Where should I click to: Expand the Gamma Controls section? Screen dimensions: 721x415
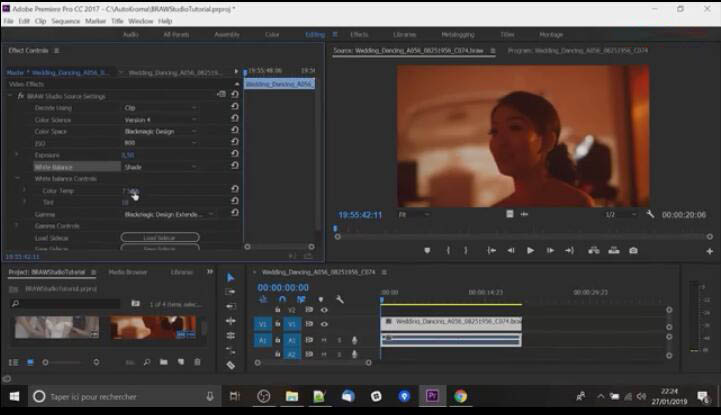17,226
